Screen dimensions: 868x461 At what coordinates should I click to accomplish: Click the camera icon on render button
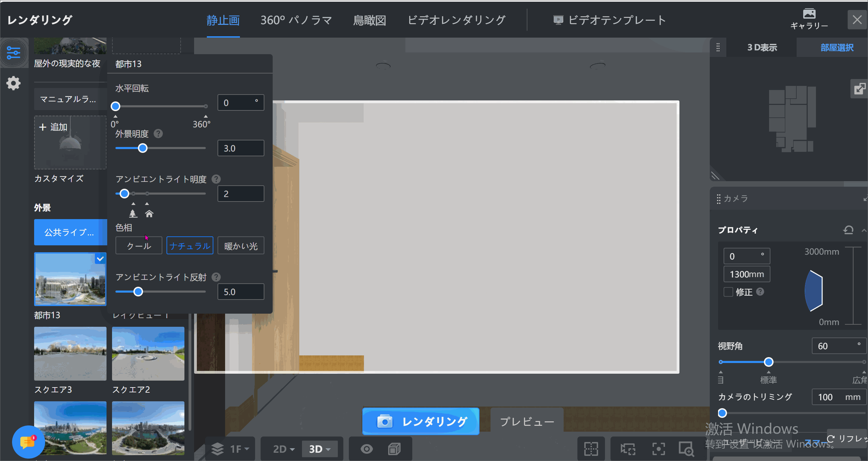(385, 421)
